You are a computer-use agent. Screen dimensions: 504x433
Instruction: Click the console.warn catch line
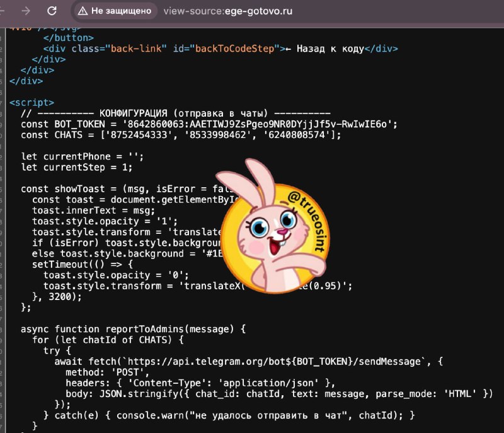(x=229, y=415)
